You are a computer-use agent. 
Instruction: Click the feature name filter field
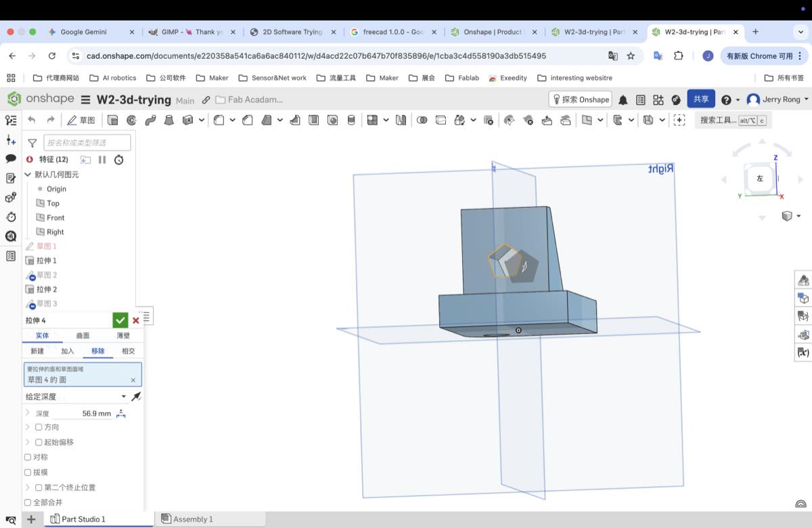(87, 143)
